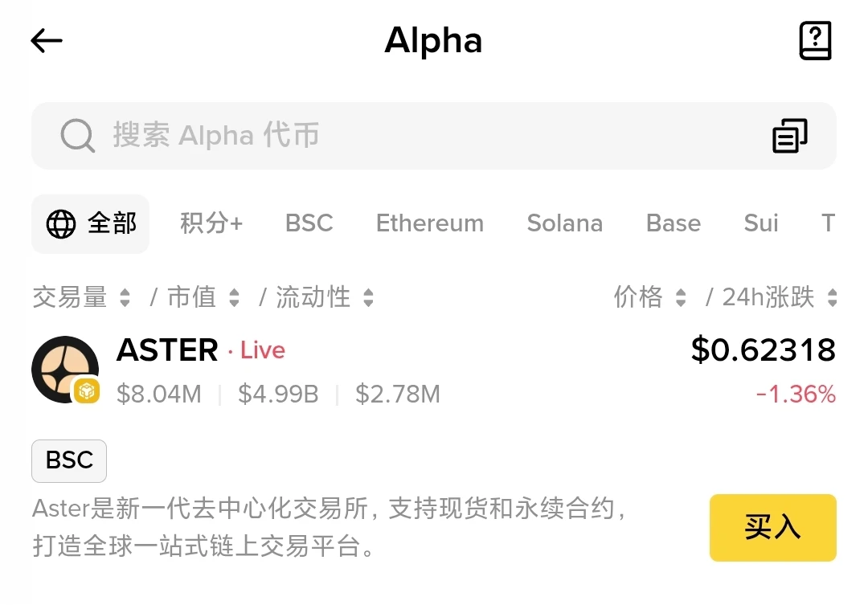Click the back arrow to exit Alpha

pyautogui.click(x=46, y=40)
